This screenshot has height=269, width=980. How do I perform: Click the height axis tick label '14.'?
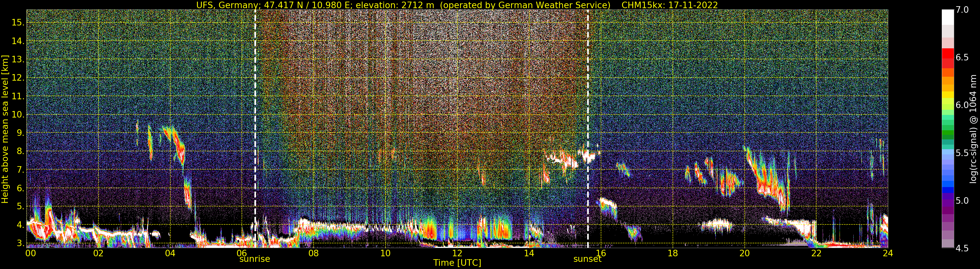(x=18, y=41)
